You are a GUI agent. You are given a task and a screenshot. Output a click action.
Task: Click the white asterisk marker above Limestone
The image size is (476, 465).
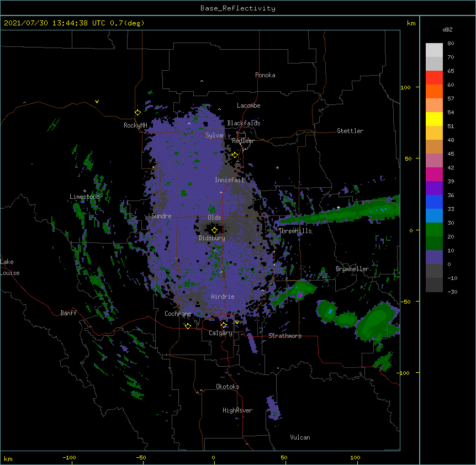click(84, 191)
